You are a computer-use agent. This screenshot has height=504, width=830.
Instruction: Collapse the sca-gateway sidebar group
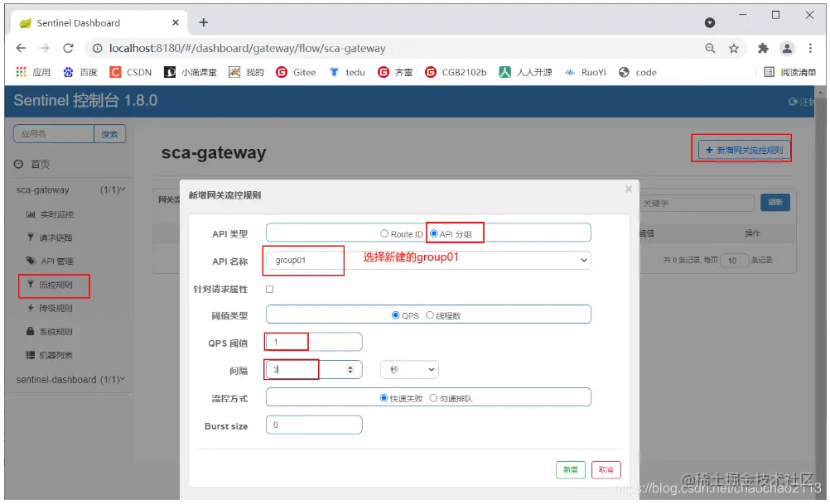click(70, 190)
